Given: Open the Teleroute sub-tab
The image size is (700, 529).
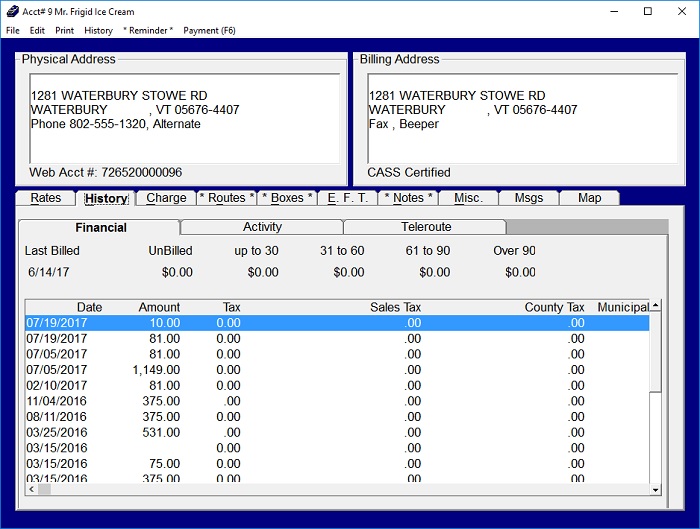Looking at the screenshot, I should click(426, 227).
